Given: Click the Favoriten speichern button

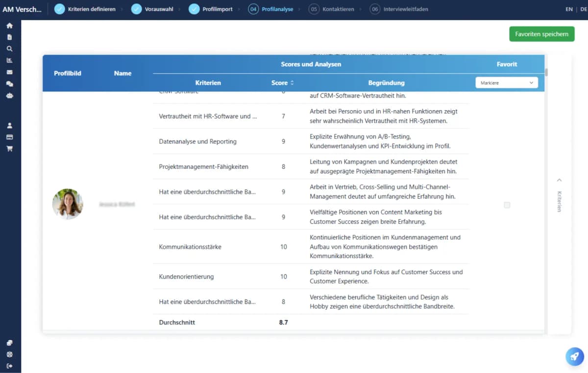Looking at the screenshot, I should (541, 34).
